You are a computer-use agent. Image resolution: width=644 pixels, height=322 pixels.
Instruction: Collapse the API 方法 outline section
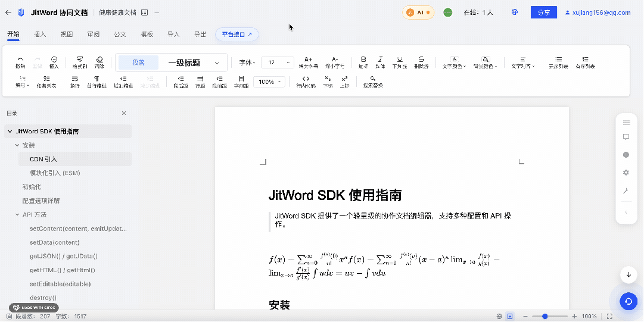(17, 214)
